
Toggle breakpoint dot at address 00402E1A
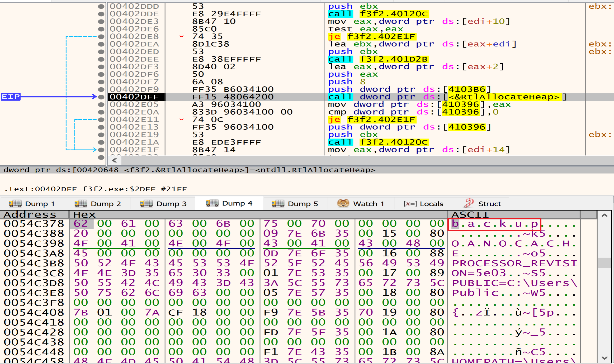101,142
